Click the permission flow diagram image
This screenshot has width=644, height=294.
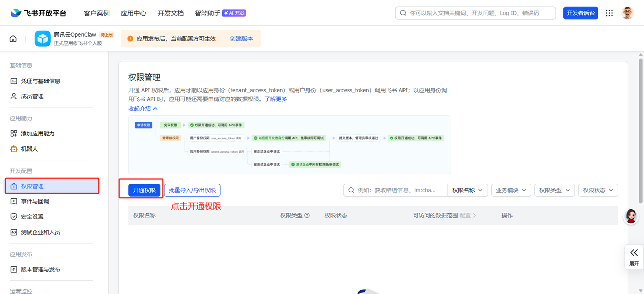pos(289,144)
